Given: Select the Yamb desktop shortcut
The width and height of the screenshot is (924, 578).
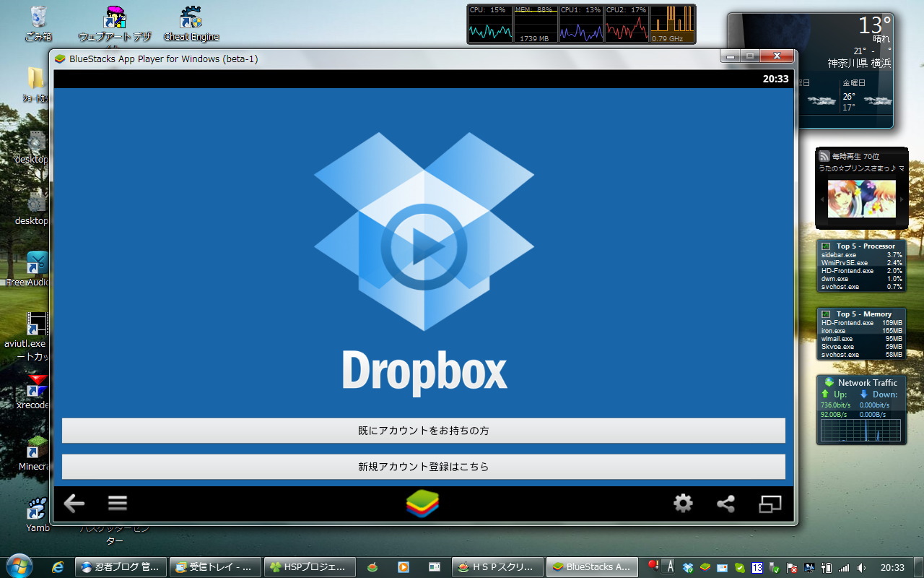Looking at the screenshot, I should [36, 515].
